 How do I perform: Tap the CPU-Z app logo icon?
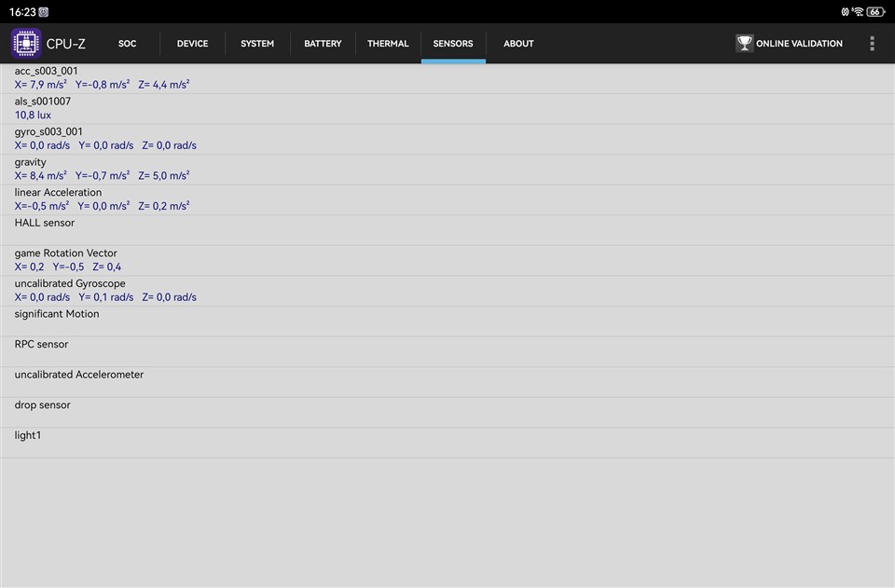point(26,44)
